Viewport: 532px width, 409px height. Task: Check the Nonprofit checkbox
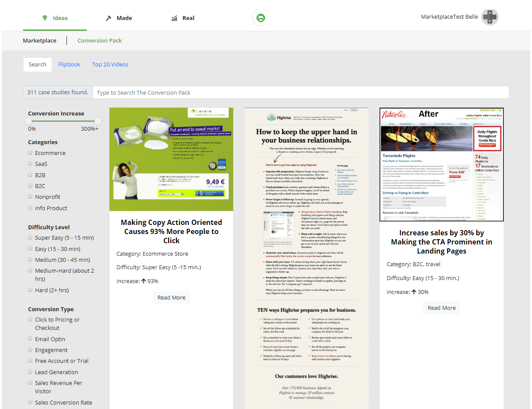(x=30, y=196)
